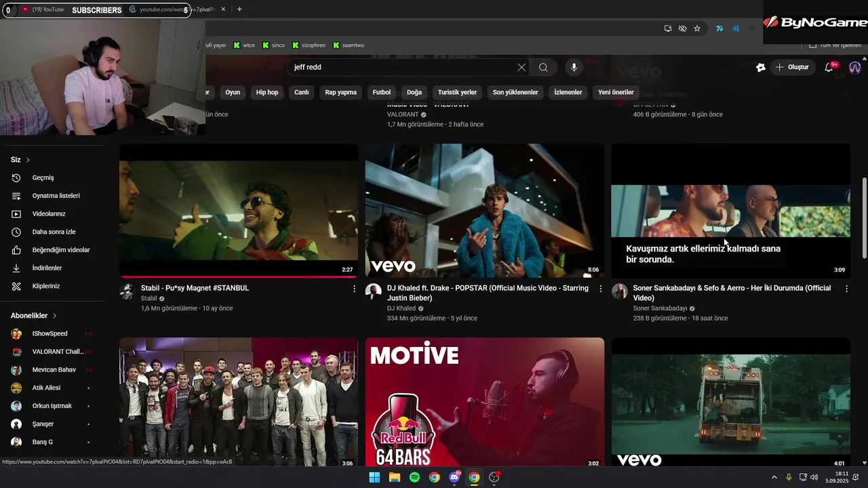868x488 pixels.
Task: Click Stabil Pu*sy Magnet video thumbnail
Action: click(239, 210)
